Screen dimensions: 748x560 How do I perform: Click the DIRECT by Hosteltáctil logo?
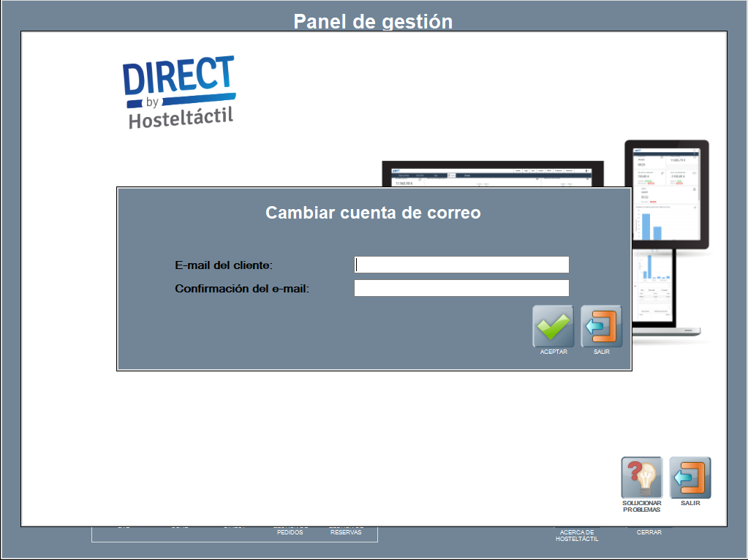[179, 92]
